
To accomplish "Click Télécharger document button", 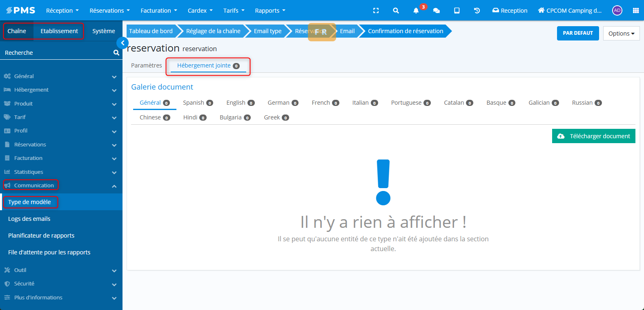I will point(593,136).
